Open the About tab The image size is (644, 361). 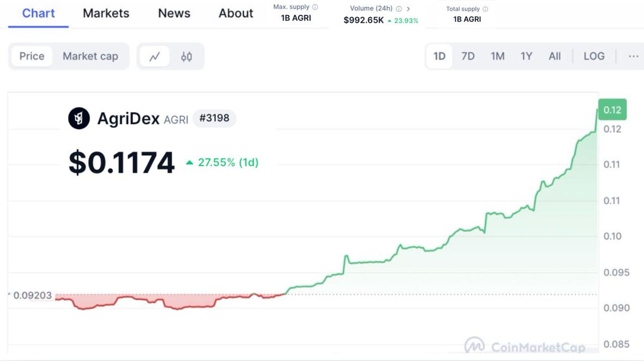coord(236,13)
